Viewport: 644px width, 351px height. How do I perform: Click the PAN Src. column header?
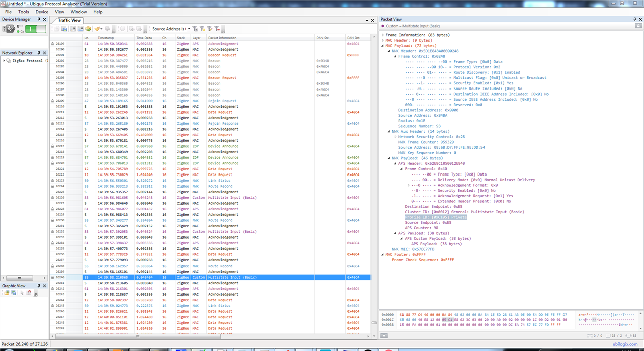pos(330,38)
